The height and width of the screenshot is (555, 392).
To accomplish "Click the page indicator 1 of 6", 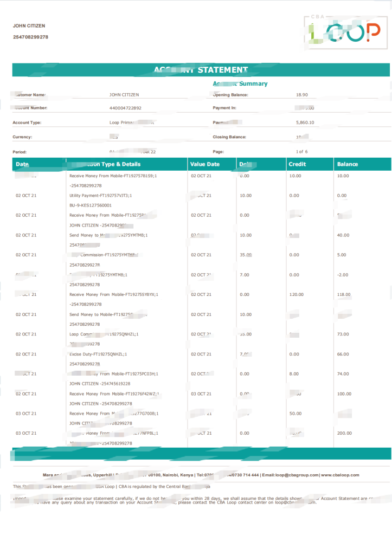I will pyautogui.click(x=302, y=152).
